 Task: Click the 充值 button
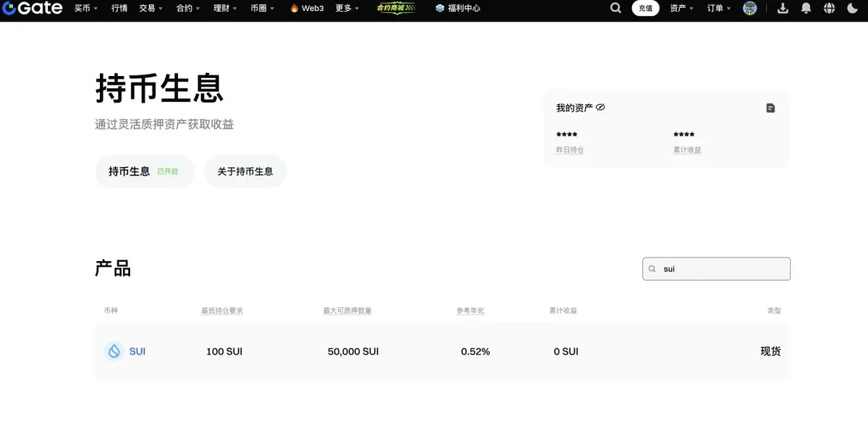pos(645,8)
